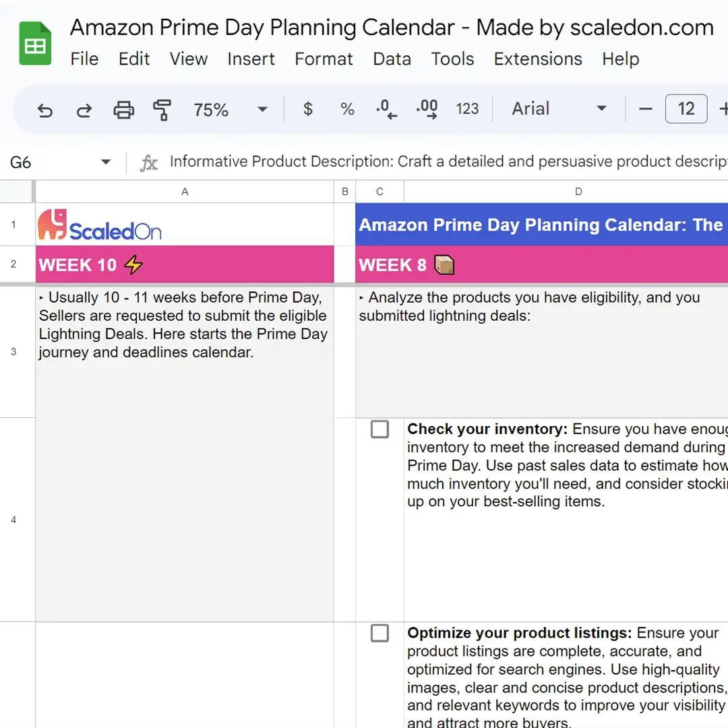Open the zoom 75% dropdown

pos(231,110)
